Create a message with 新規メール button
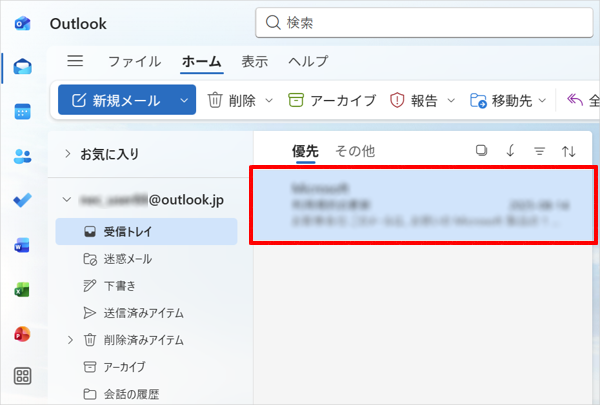 pyautogui.click(x=117, y=100)
